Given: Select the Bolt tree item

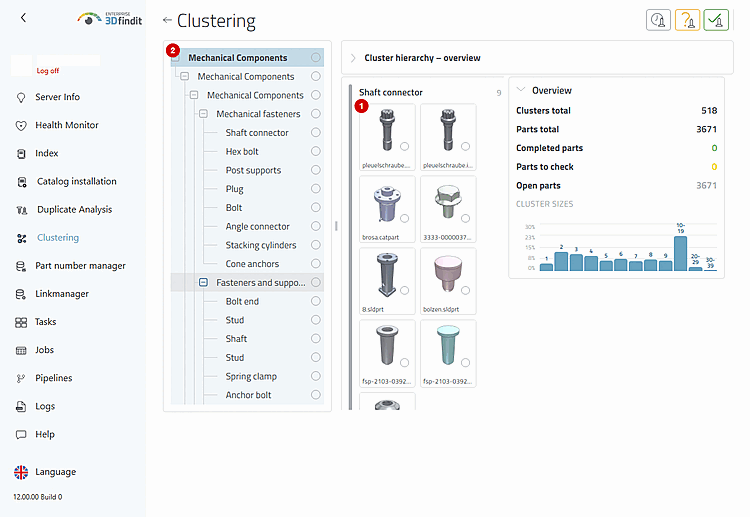Looking at the screenshot, I should click(x=234, y=208).
